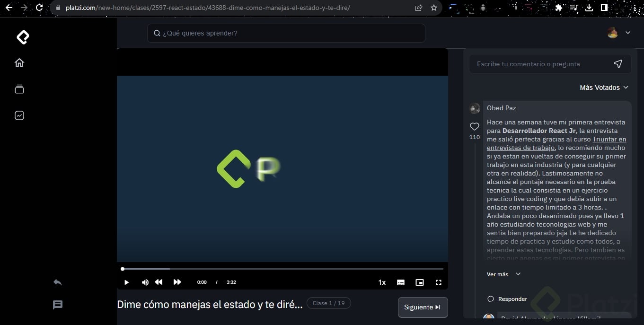The width and height of the screenshot is (644, 325).
Task: Click the browser back arrow
Action: pos(9,8)
